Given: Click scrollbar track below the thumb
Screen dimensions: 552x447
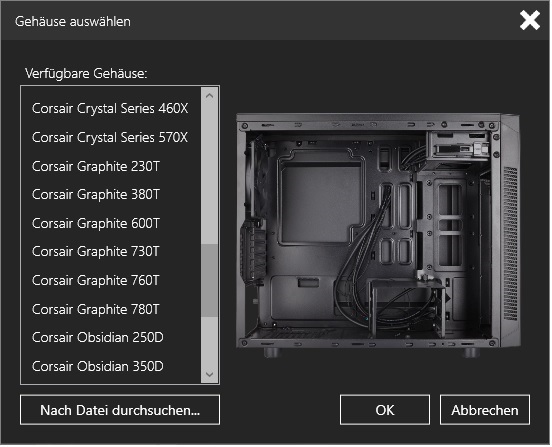Looking at the screenshot, I should (210, 342).
